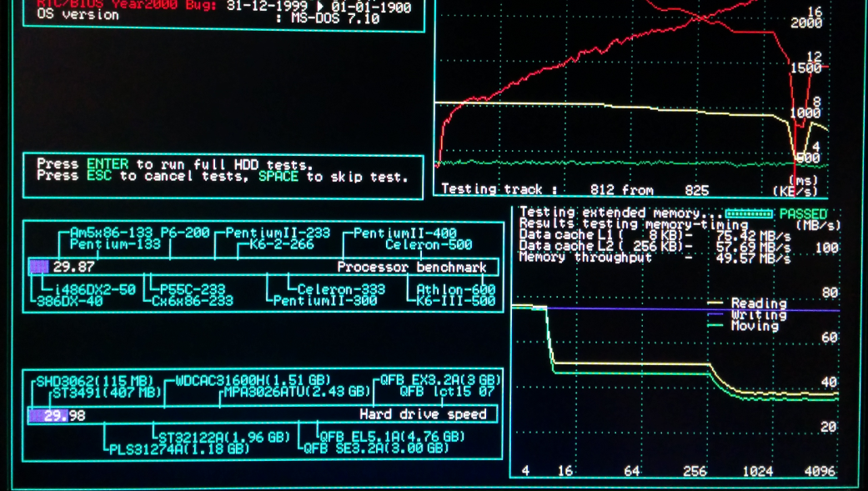The image size is (868, 491).
Task: Click the green PASSED status
Action: [803, 214]
